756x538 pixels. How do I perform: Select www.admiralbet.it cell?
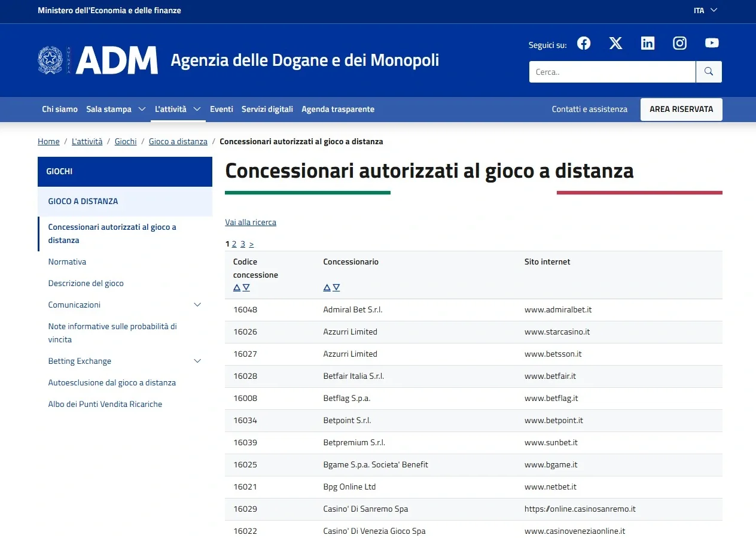pos(558,310)
